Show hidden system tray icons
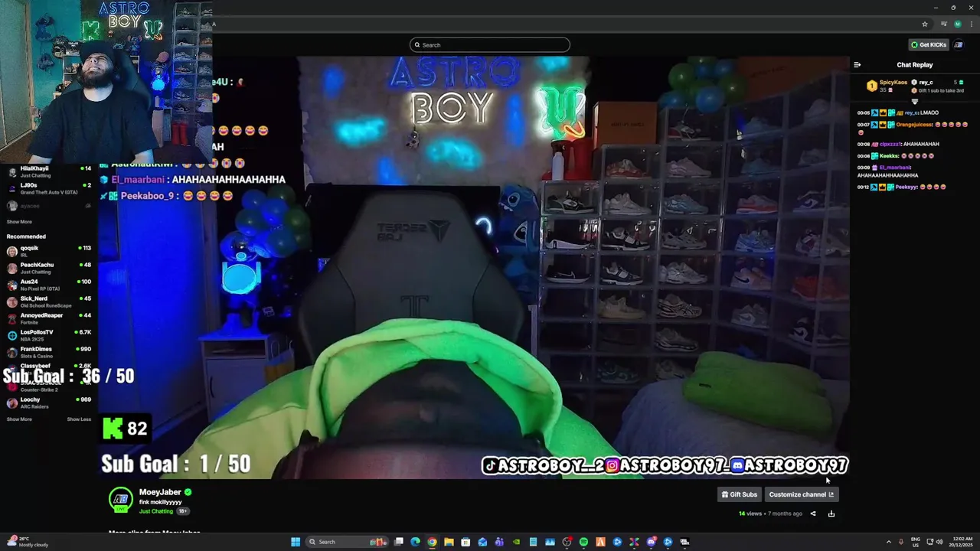Image resolution: width=980 pixels, height=551 pixels. point(889,542)
